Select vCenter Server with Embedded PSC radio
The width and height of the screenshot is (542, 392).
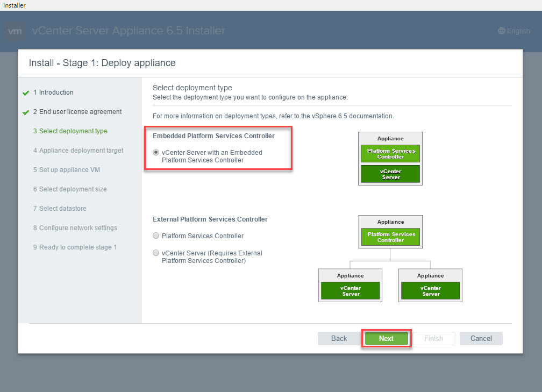(x=156, y=153)
